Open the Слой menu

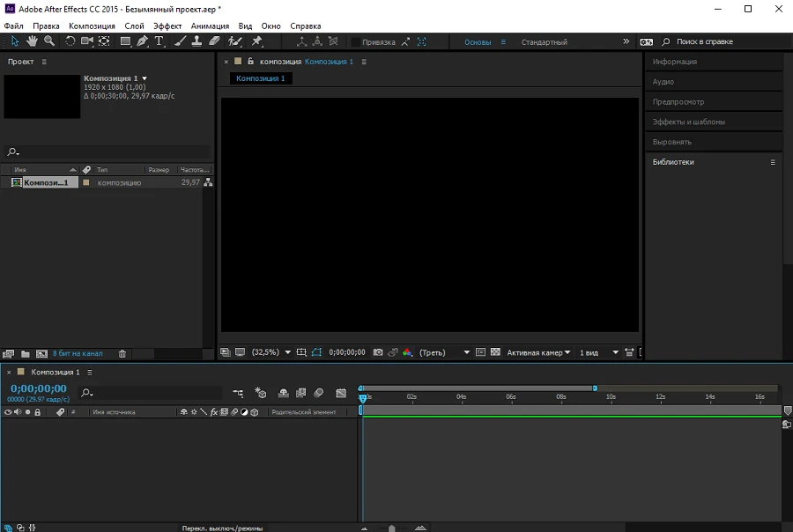(135, 26)
